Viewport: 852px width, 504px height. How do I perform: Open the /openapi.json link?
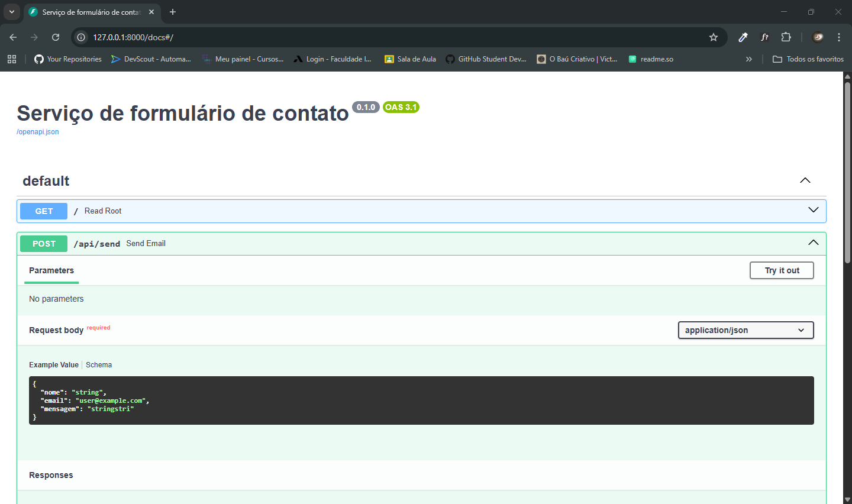click(37, 131)
